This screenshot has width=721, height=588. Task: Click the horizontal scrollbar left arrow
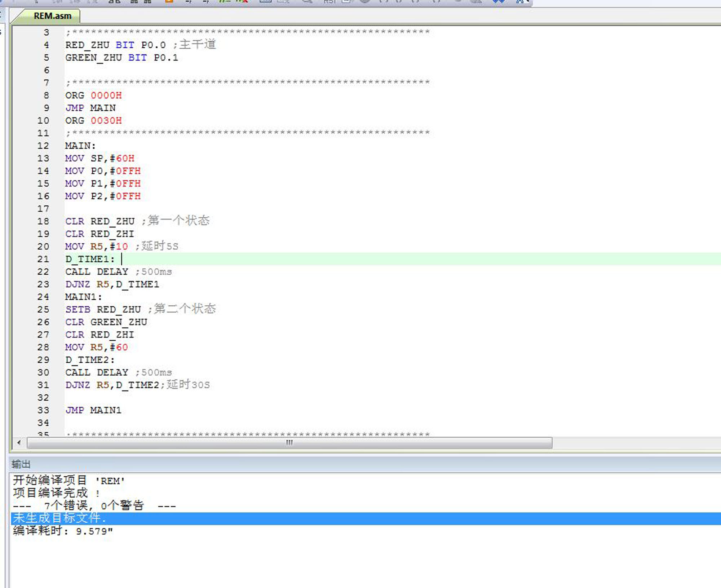pos(19,442)
